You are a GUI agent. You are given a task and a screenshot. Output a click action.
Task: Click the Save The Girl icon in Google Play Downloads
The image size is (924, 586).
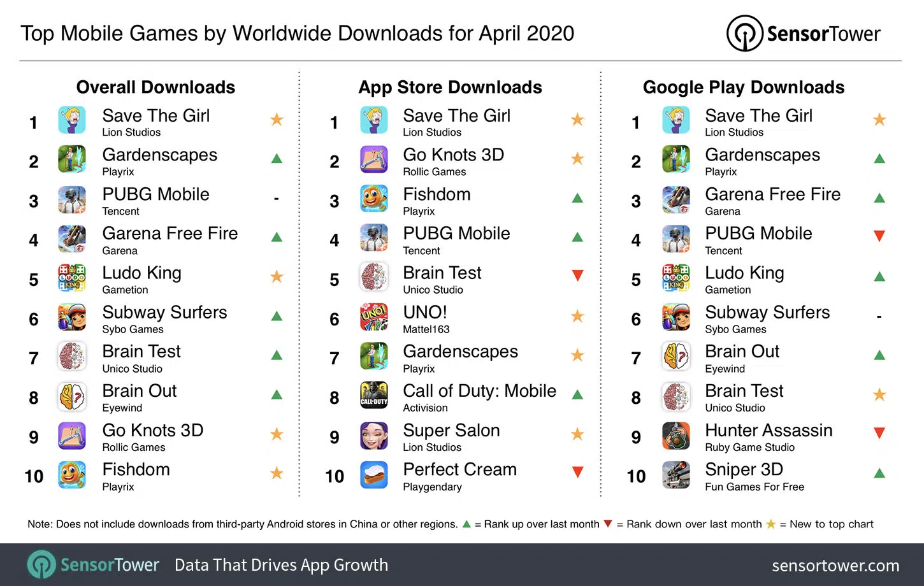(x=676, y=120)
